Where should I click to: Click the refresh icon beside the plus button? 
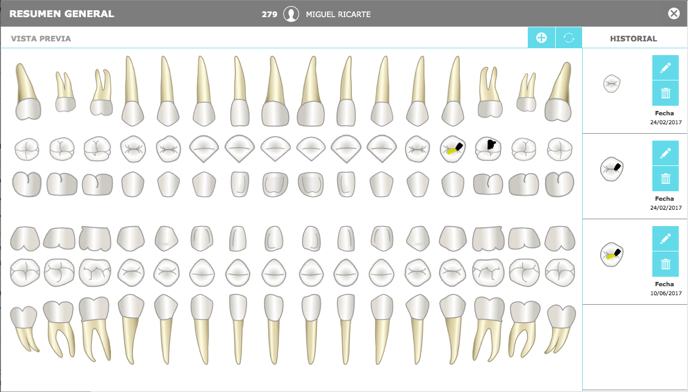tap(569, 38)
